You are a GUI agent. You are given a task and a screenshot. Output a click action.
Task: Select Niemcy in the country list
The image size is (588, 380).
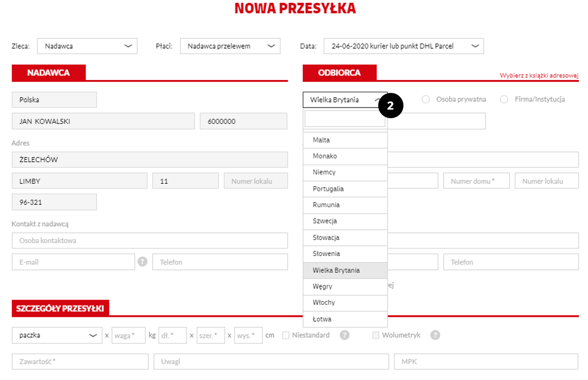pyautogui.click(x=345, y=173)
